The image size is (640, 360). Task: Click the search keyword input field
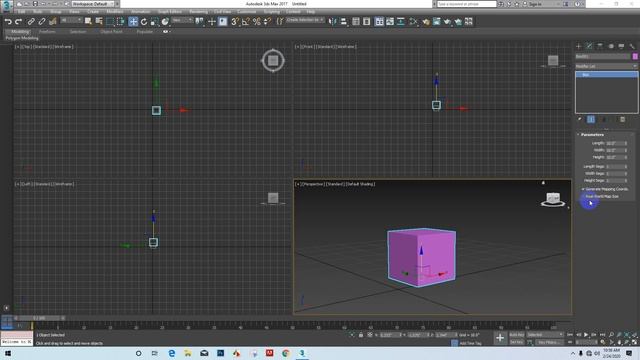(467, 4)
